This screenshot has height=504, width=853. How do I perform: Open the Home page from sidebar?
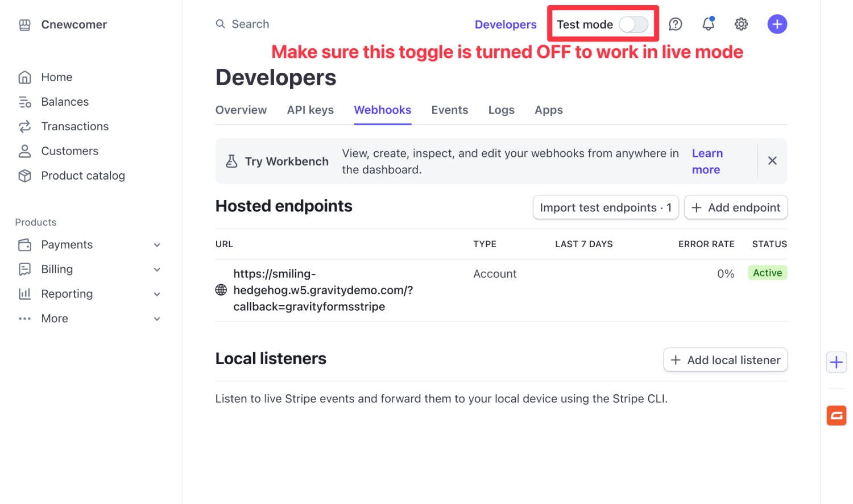click(x=56, y=77)
